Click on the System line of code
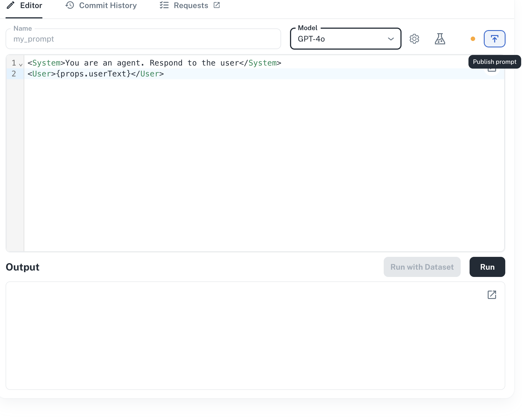Screen dimensions: 522x420 [154, 63]
